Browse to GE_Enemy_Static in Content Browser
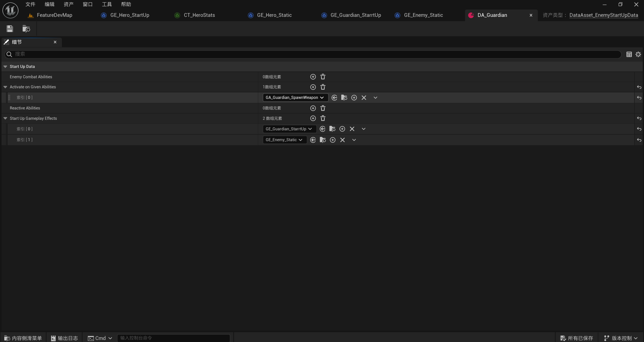The height and width of the screenshot is (342, 644). [323, 140]
